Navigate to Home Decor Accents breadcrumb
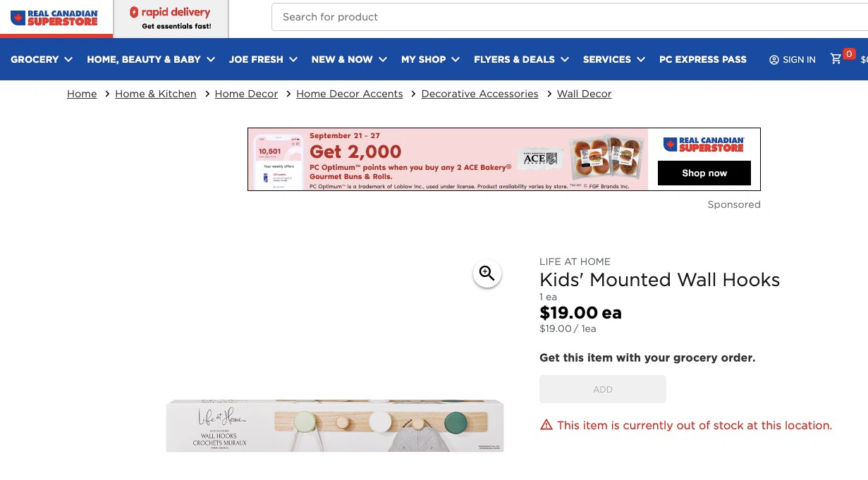Screen dimensions: 868x480 click(349, 94)
